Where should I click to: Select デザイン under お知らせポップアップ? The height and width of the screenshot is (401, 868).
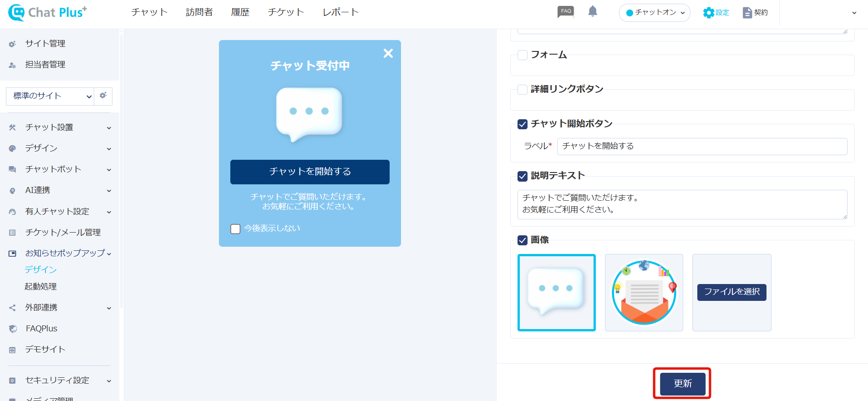click(41, 269)
